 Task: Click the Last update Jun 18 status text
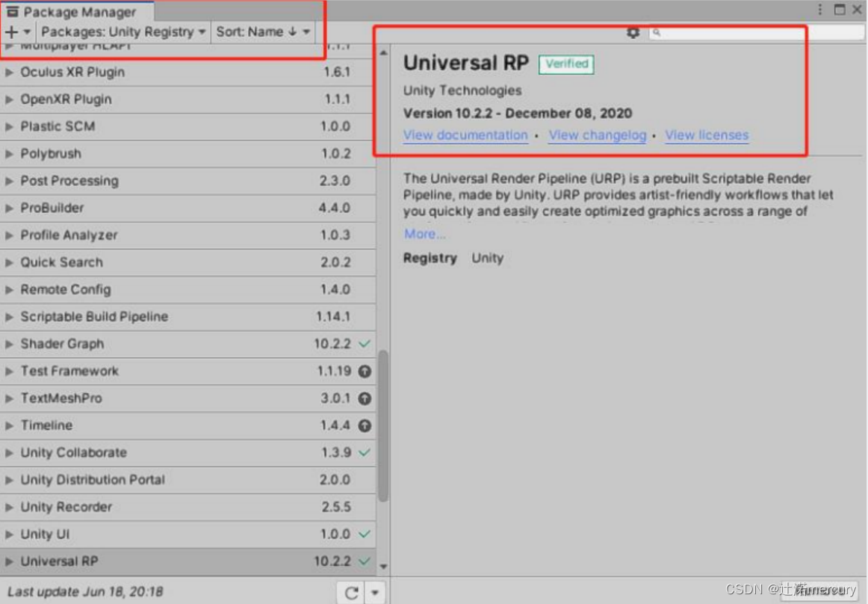point(85,592)
